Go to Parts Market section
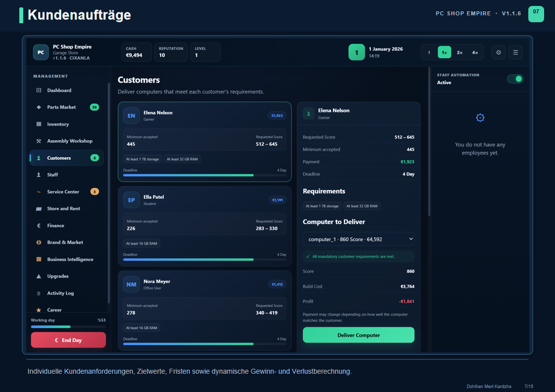The width and height of the screenshot is (555, 392). (x=67, y=107)
